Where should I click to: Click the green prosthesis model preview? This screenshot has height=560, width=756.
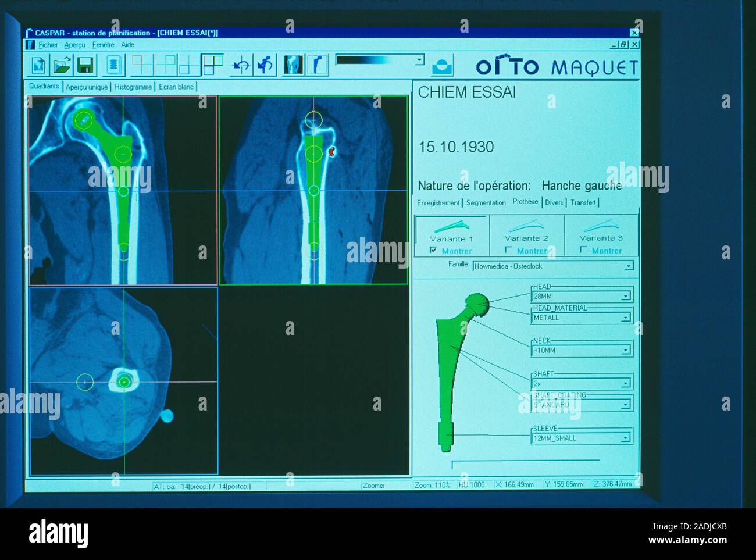462,372
